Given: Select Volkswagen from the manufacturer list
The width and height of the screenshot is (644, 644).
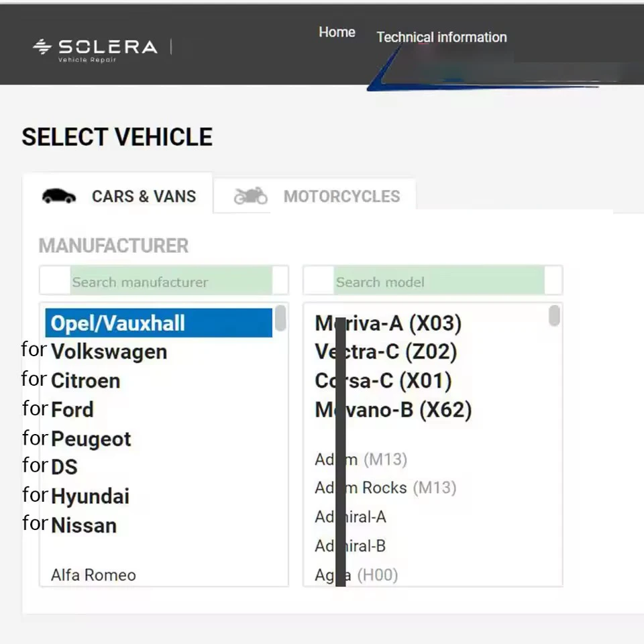Looking at the screenshot, I should [109, 352].
